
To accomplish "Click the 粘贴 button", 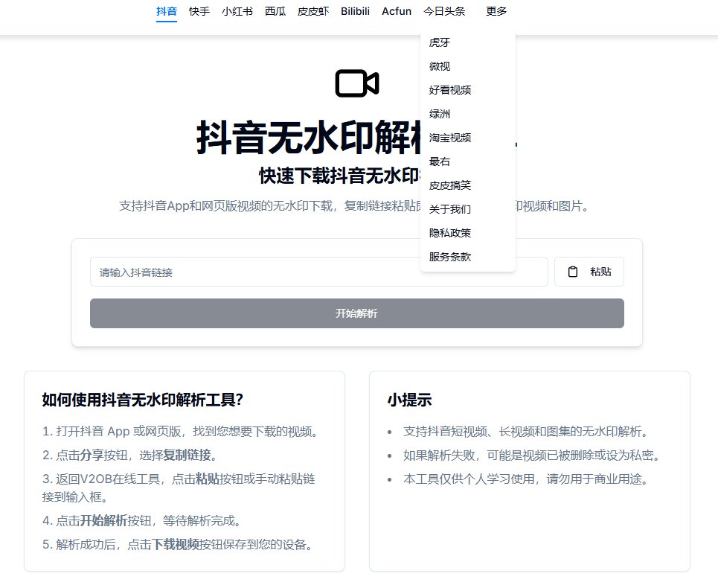I will click(x=589, y=272).
